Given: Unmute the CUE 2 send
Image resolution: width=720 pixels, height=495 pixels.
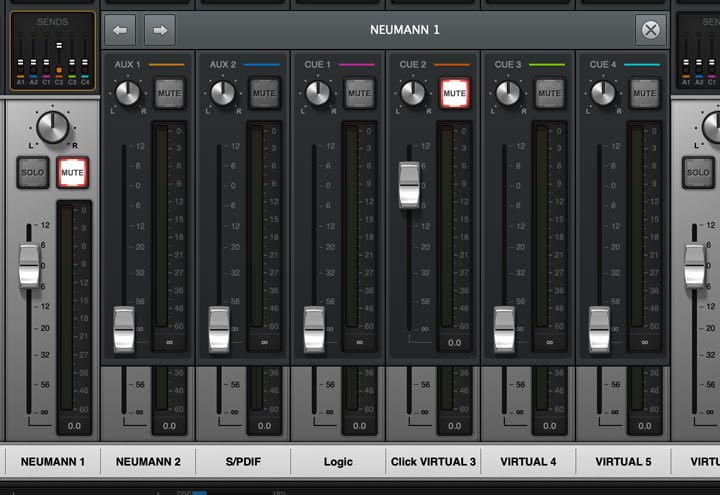Looking at the screenshot, I should pos(455,93).
